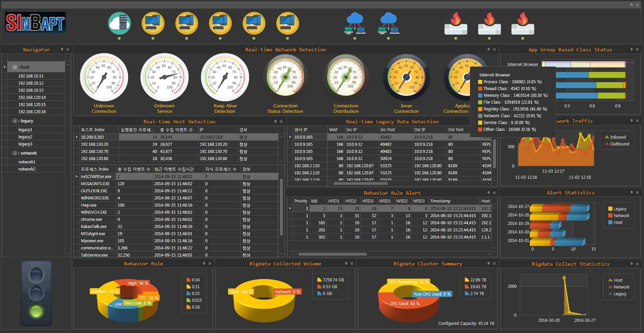The height and width of the screenshot is (333, 644).
Task: Collapse the legacy group in Navigator
Action: [x=15, y=121]
